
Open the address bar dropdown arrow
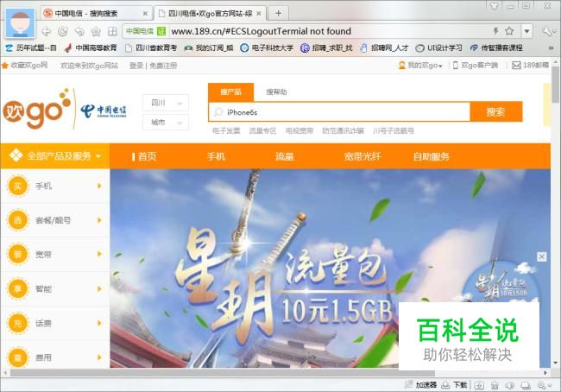click(x=526, y=31)
